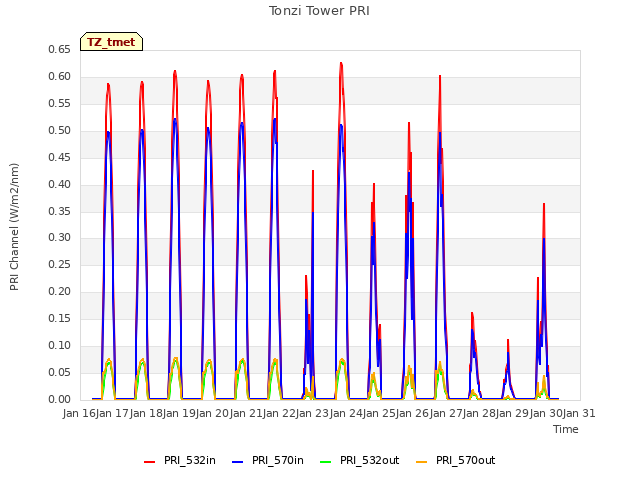Screen dimensions: 640x480
Task: Click the highest red peak near Jan 24
Action: click(341, 63)
